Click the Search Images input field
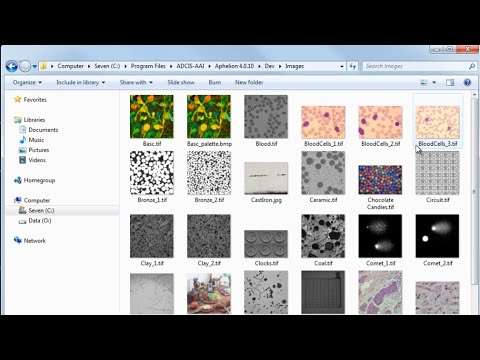The height and width of the screenshot is (360, 480). pos(416,66)
